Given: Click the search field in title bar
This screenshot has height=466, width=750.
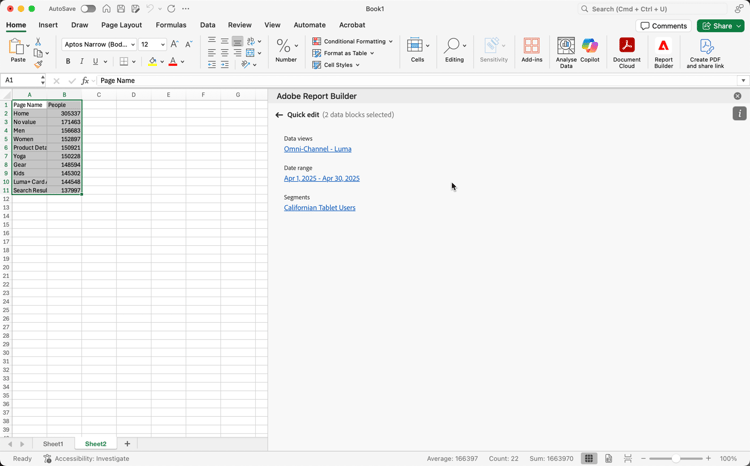Looking at the screenshot, I should [x=652, y=9].
